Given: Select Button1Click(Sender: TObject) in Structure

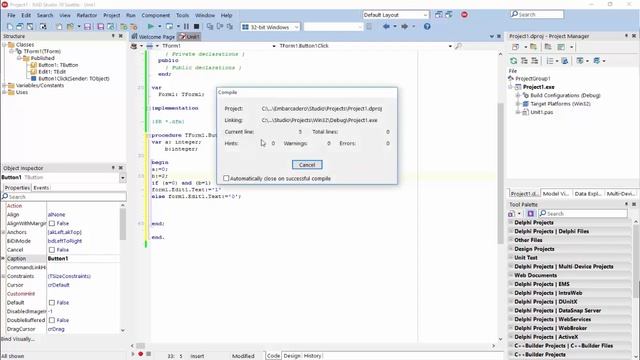Looking at the screenshot, I should coord(74,78).
